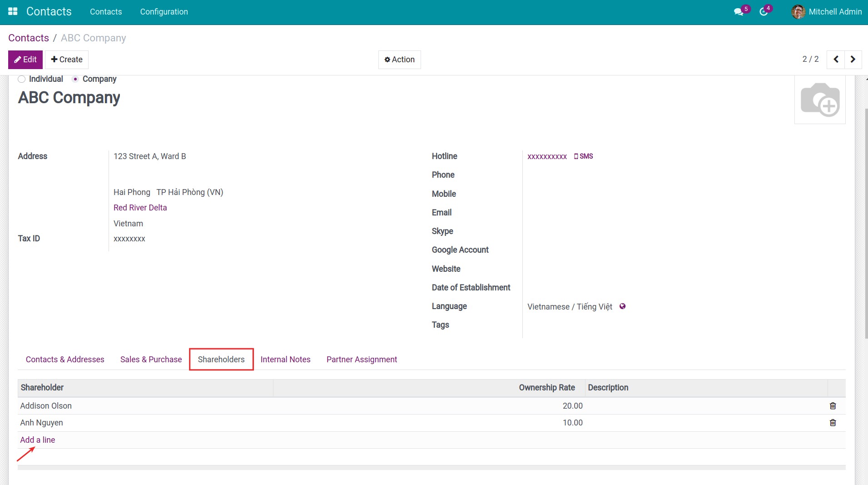The width and height of the screenshot is (868, 485).
Task: Go to previous record with left chevron
Action: click(x=836, y=59)
